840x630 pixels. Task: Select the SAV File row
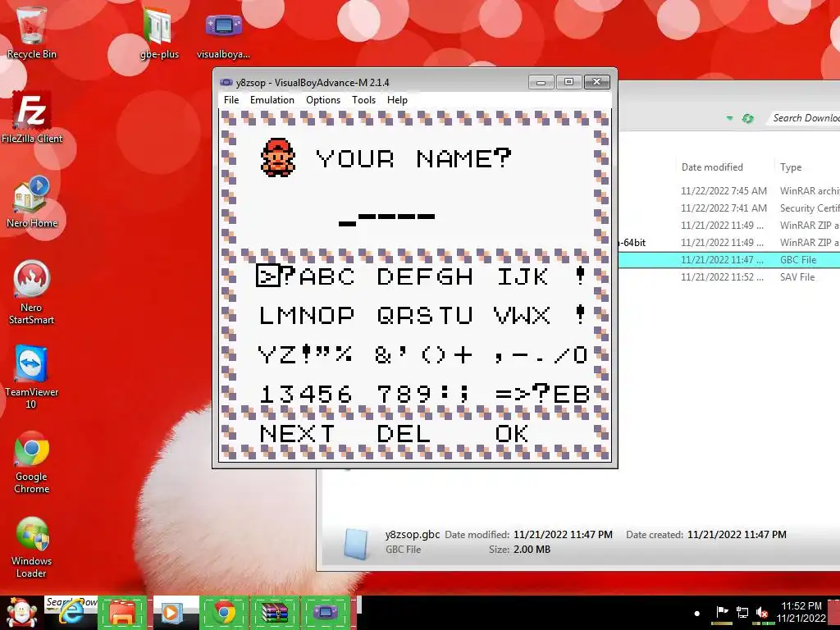tap(728, 277)
